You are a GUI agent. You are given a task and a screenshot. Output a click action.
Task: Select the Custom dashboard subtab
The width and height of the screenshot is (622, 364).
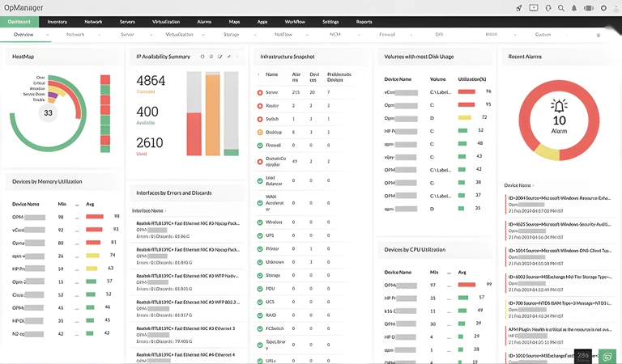click(x=543, y=35)
